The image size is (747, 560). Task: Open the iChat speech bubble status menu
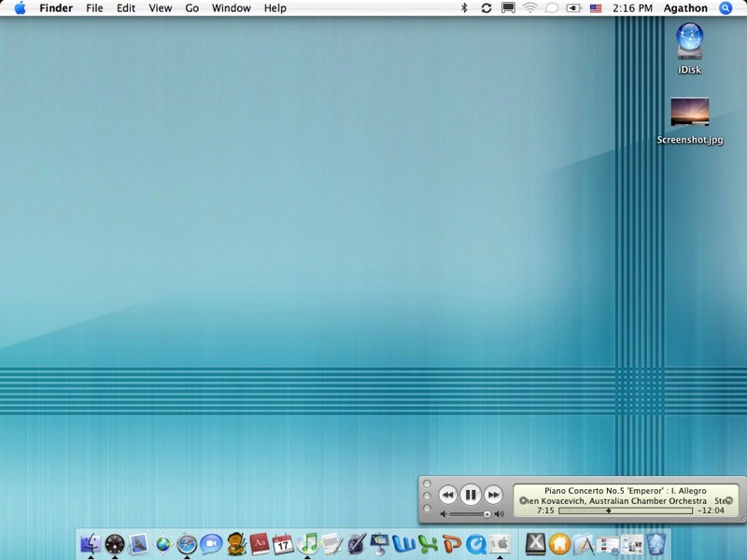pyautogui.click(x=552, y=8)
